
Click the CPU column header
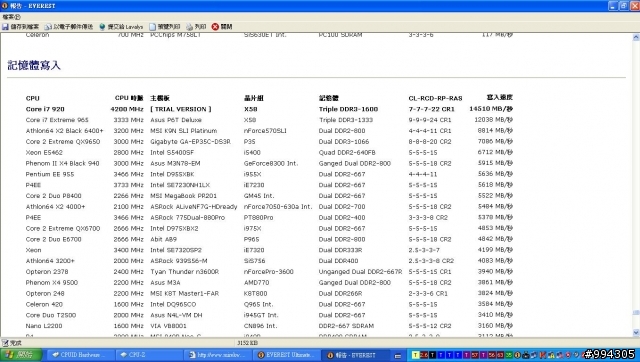click(x=33, y=98)
